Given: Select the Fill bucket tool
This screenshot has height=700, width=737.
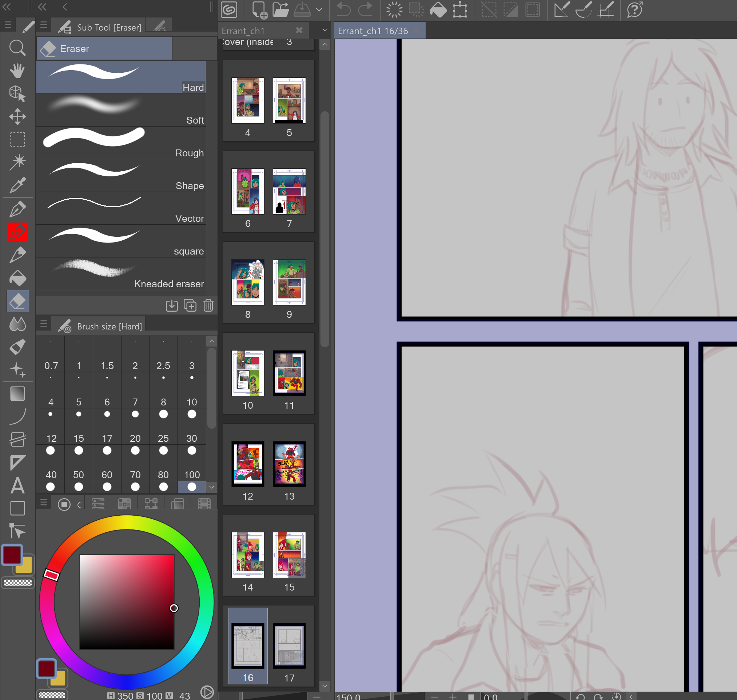Looking at the screenshot, I should pos(17,277).
